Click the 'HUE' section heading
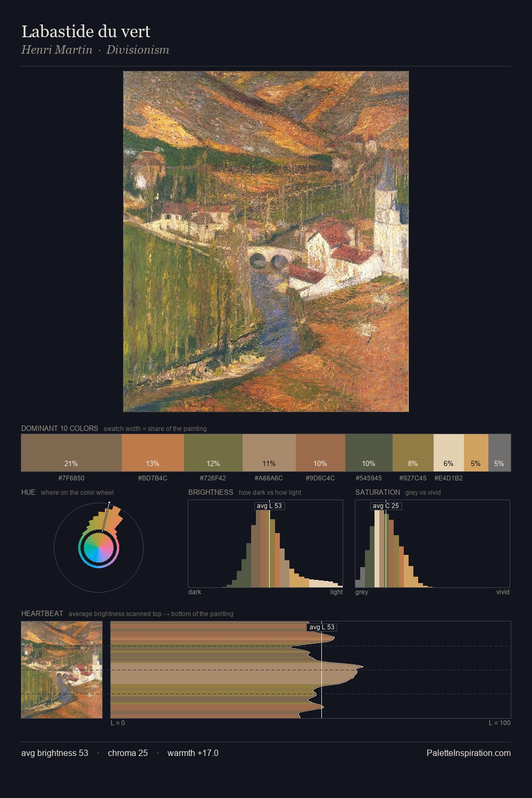The width and height of the screenshot is (532, 798). pyautogui.click(x=28, y=492)
